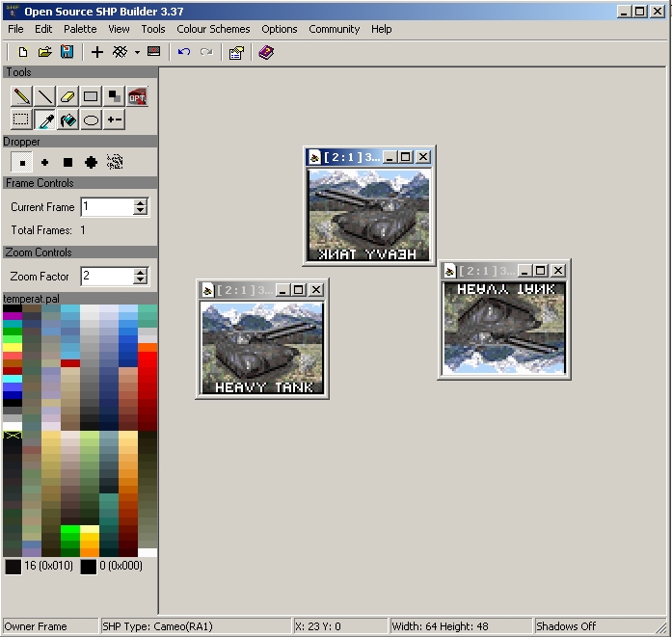Open the Palette menu
672x637 pixels.
point(80,29)
